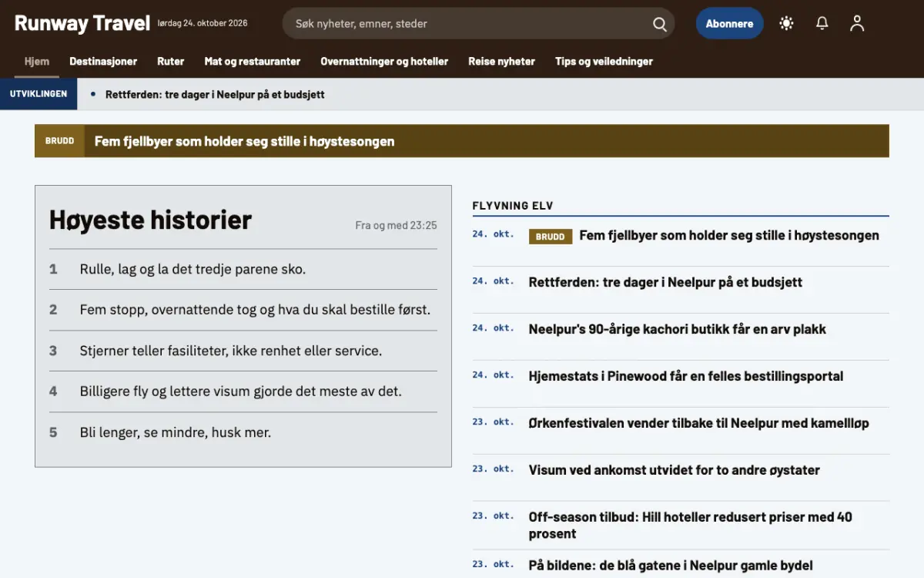Open Overnattninger og hoteller section
The image size is (924, 578).
pyautogui.click(x=384, y=61)
